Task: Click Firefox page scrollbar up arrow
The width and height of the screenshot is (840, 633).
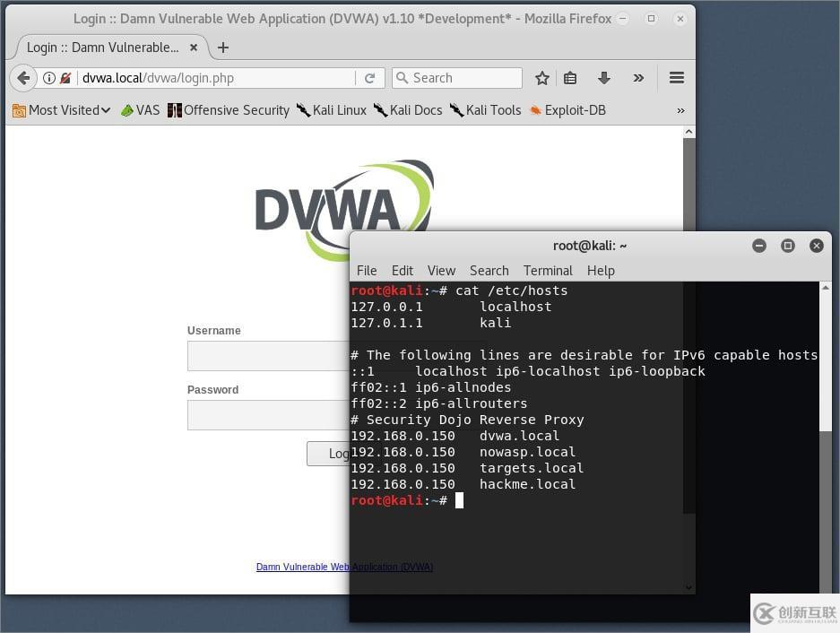Action: (x=688, y=132)
